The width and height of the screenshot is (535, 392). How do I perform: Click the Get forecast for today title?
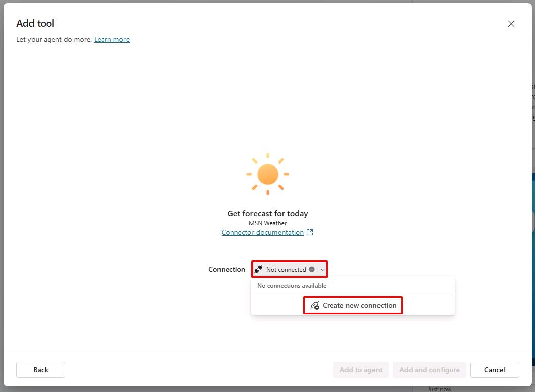267,214
